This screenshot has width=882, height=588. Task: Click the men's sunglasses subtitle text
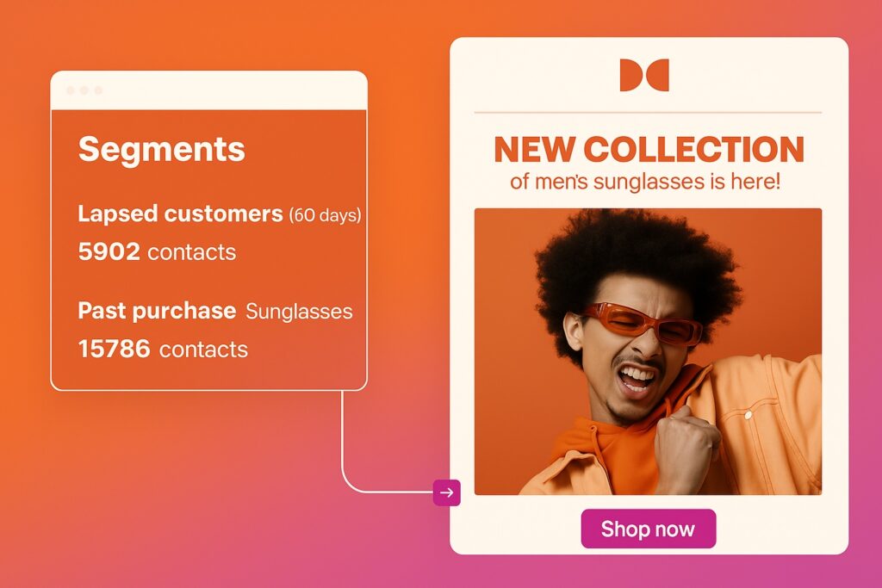pos(645,182)
